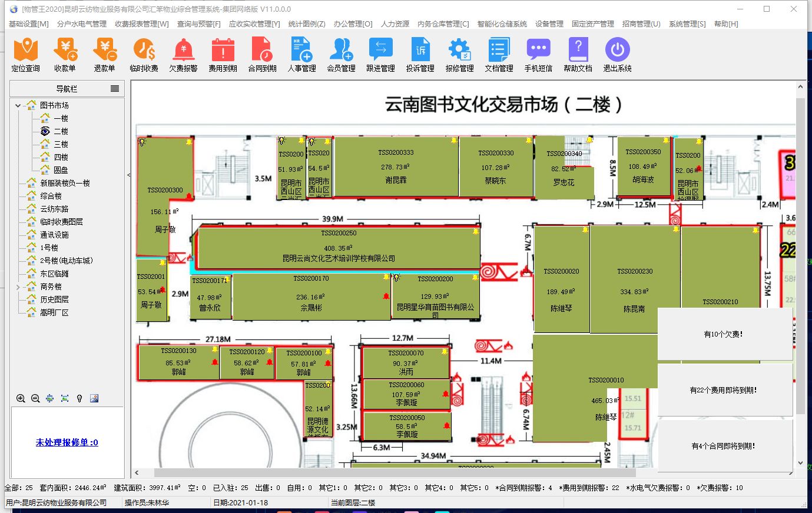Open the 临时收费 temporary charge icon
This screenshot has width=812, height=513.
click(144, 55)
